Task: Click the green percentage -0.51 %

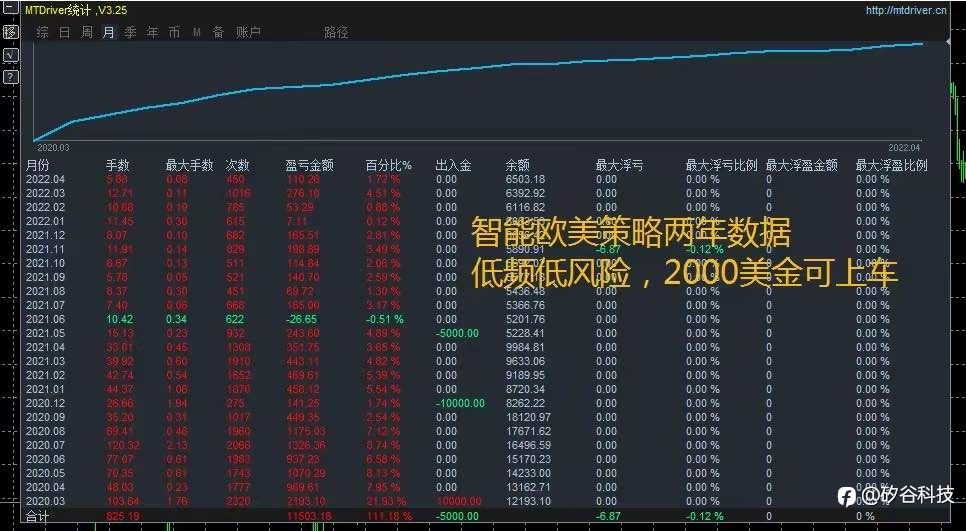Action: click(x=385, y=319)
